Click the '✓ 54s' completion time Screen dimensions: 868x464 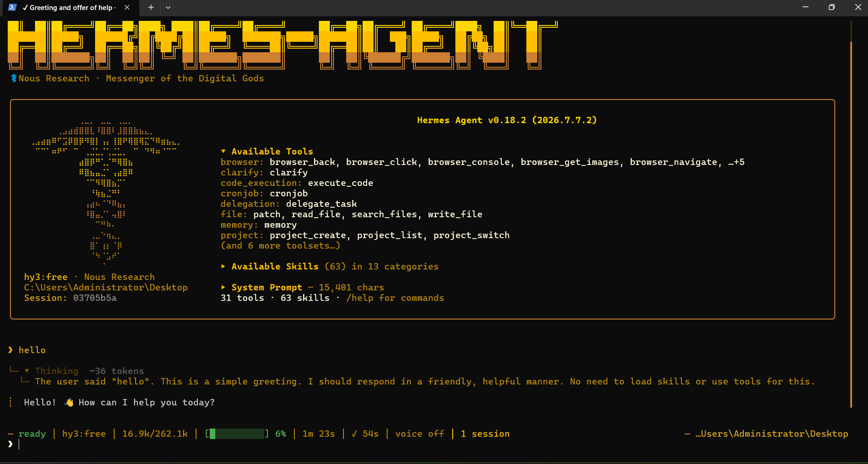click(x=365, y=434)
